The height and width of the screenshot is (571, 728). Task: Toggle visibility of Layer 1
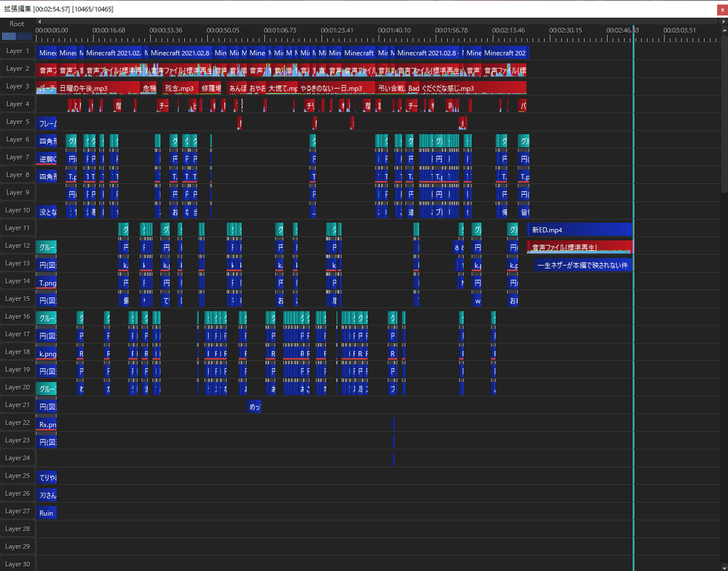(x=18, y=52)
